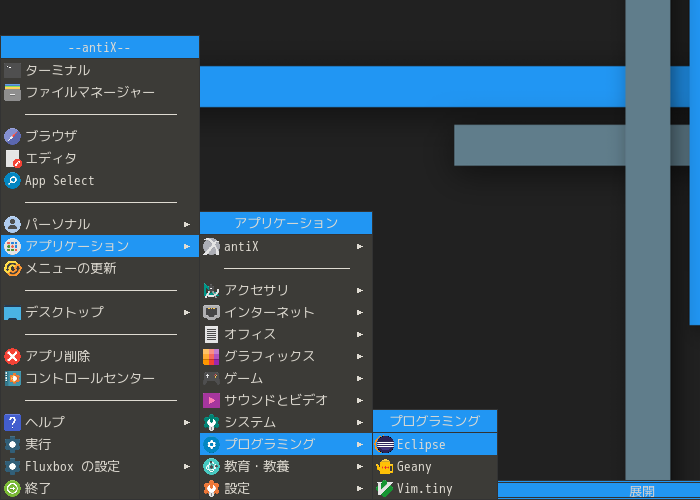The image size is (700, 500).
Task: Open アプリ削除 entry
Action: (x=100, y=356)
